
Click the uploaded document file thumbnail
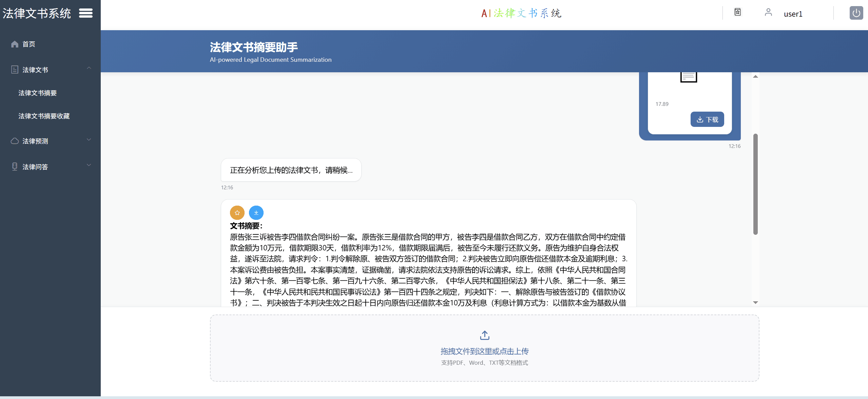click(x=689, y=77)
